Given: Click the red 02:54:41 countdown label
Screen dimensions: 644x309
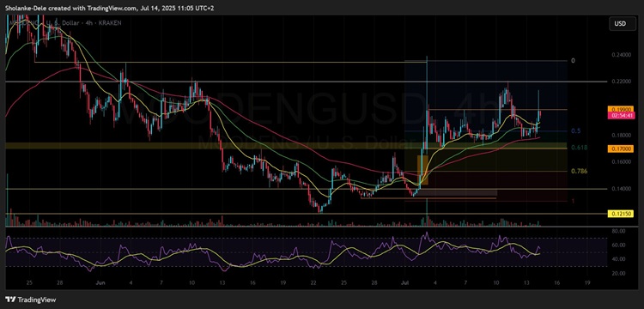Looking at the screenshot, I should [x=620, y=116].
